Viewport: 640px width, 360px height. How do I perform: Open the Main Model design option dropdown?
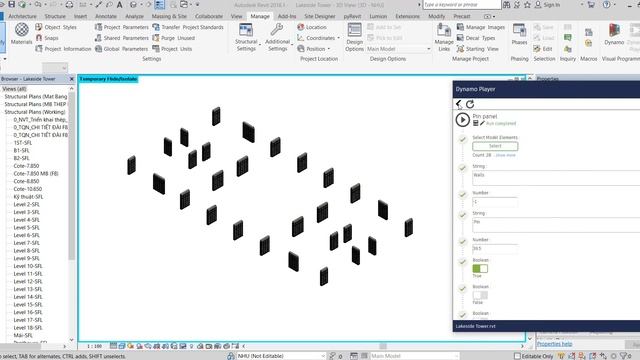pyautogui.click(x=398, y=49)
